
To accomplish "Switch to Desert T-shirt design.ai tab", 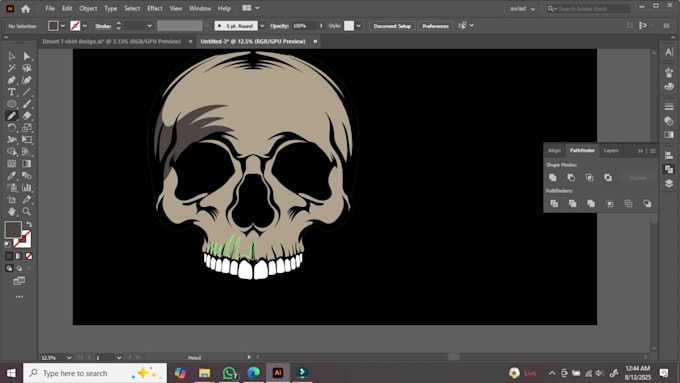I will coord(111,42).
